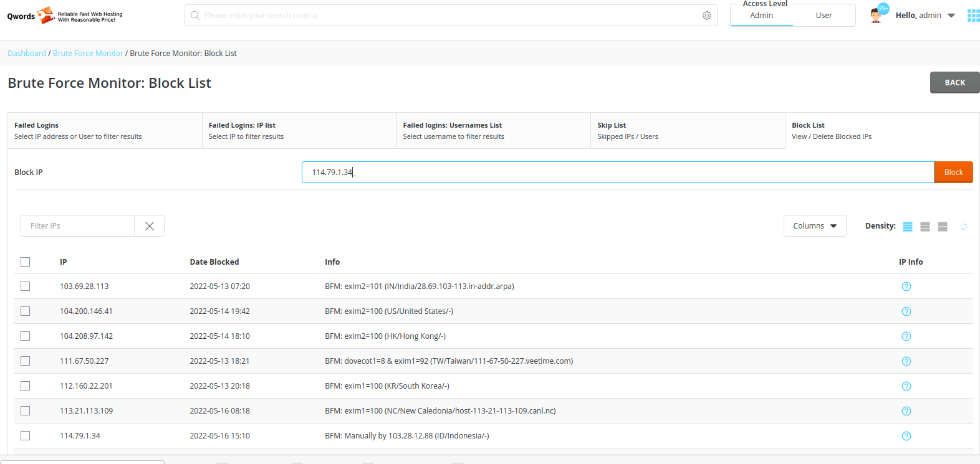Focus the top search criteria field

click(x=451, y=16)
